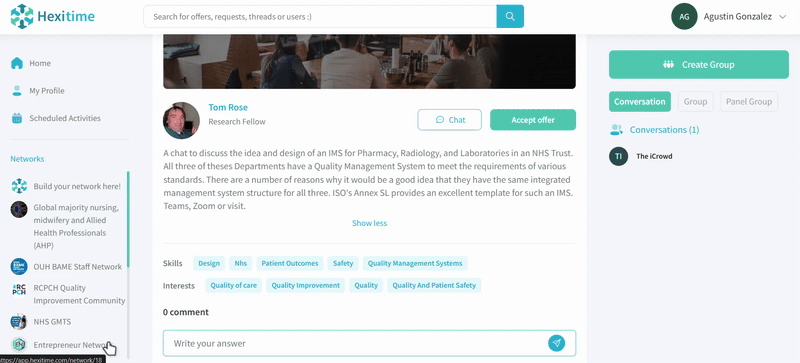Click the search magnifier button

coord(510,16)
